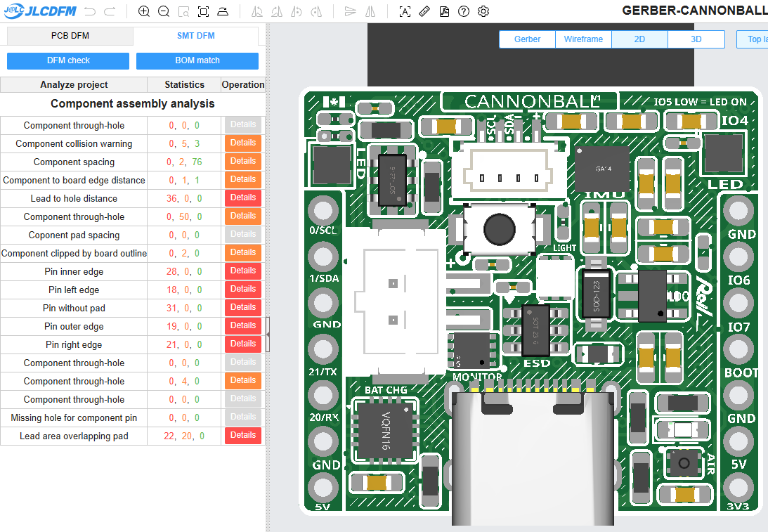Open Details for Pin left edge

243,290
